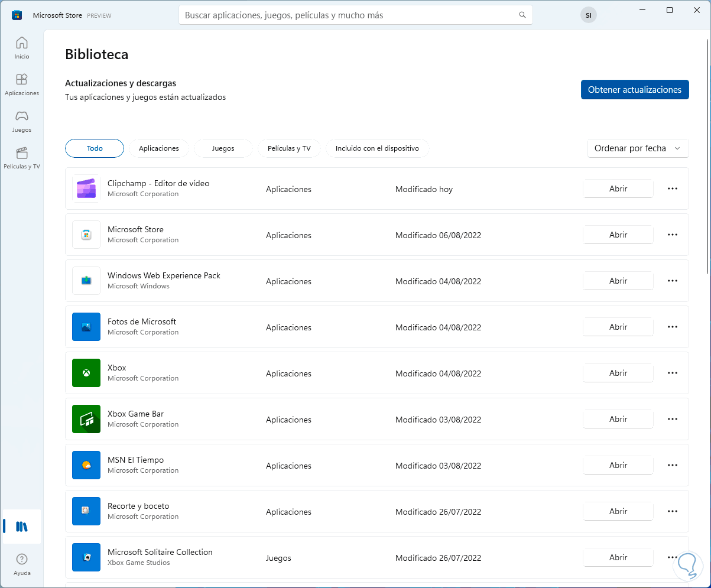Filter library by Juegos chip
Screen dimensions: 711x588
[223, 148]
